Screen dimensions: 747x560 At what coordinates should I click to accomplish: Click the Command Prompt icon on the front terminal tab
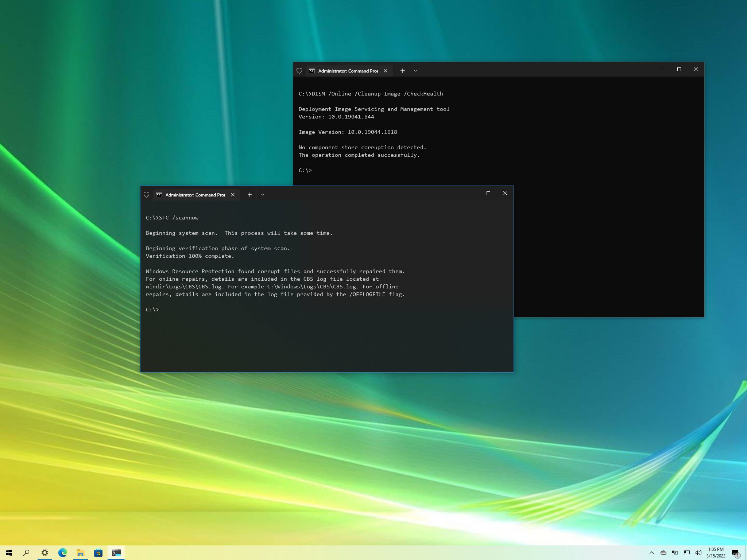pos(159,195)
